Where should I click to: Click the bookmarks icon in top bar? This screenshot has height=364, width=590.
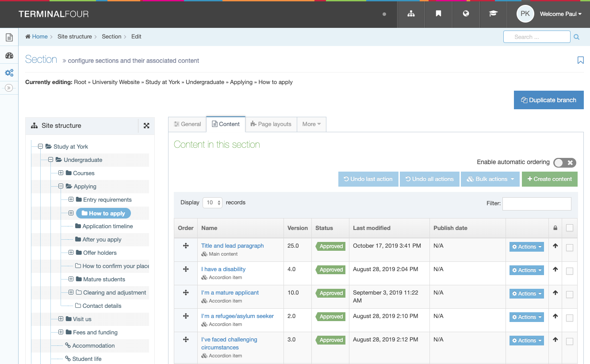pyautogui.click(x=438, y=14)
